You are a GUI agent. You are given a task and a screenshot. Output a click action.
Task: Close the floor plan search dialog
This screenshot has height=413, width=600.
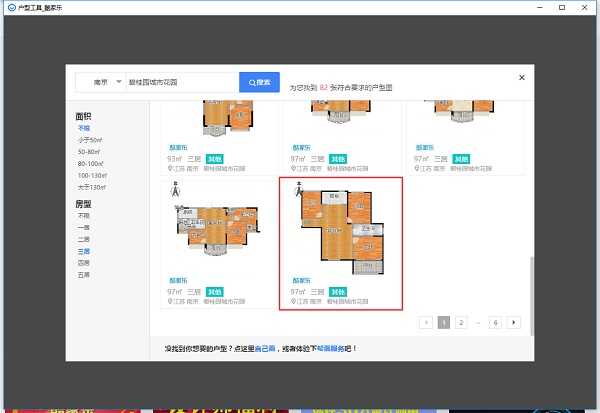click(521, 77)
